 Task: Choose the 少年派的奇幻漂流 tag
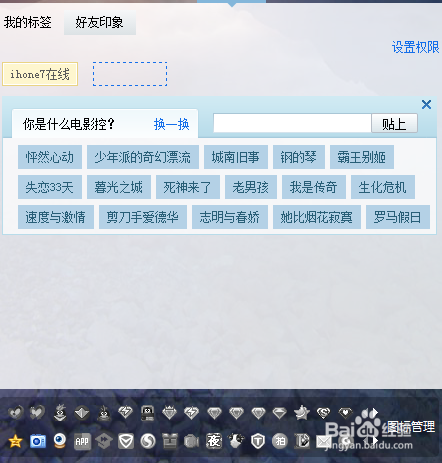point(143,157)
